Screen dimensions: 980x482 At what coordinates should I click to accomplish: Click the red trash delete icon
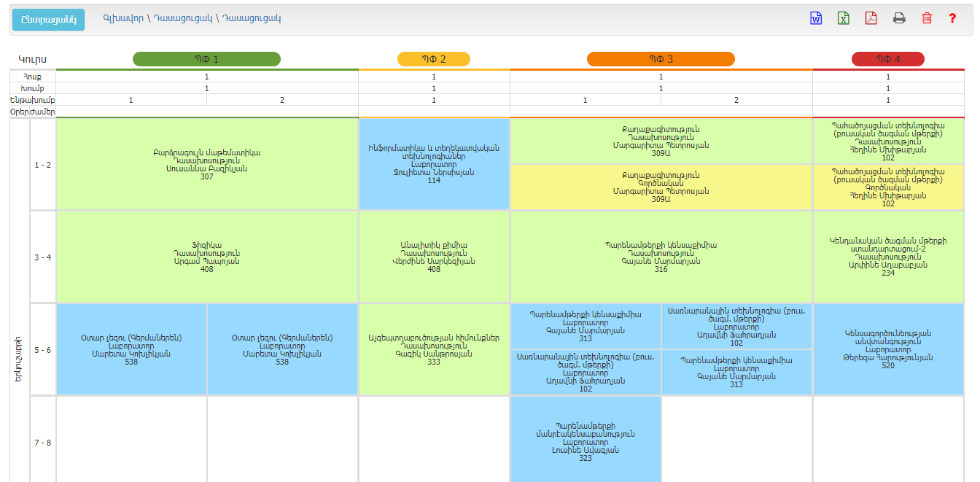[x=927, y=18]
